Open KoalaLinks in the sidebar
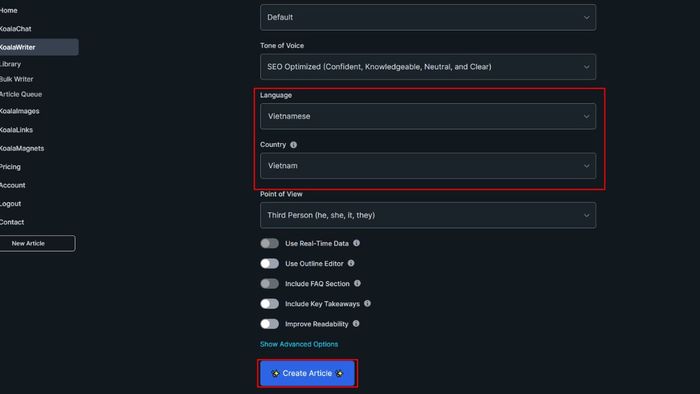The image size is (700, 394). point(17,130)
